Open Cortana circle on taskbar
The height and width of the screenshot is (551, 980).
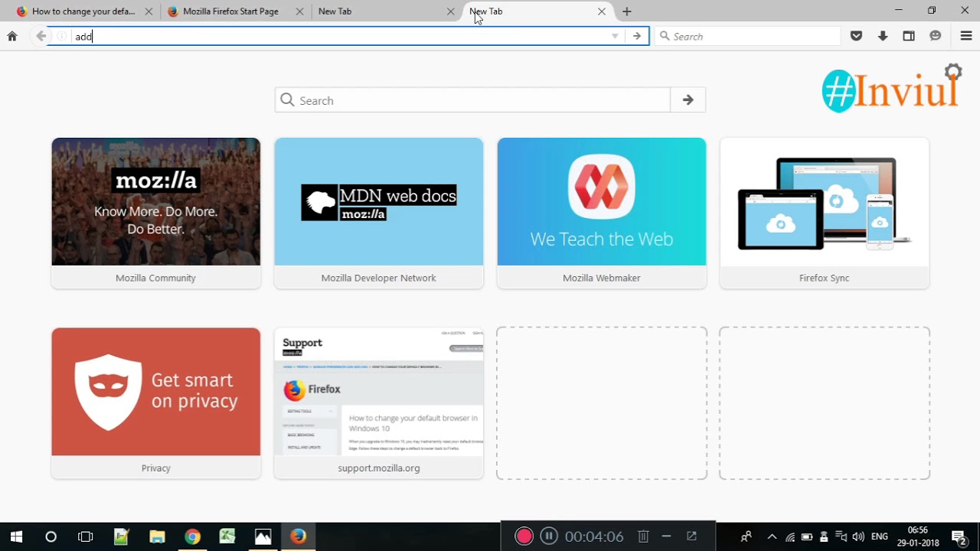tap(51, 536)
